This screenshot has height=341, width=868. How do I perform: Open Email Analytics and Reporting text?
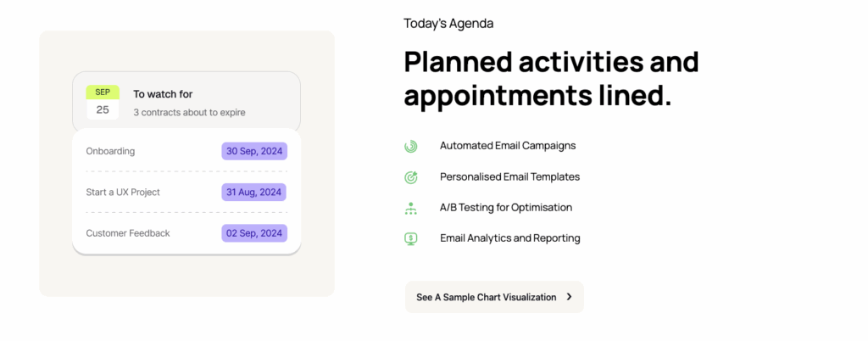coord(509,238)
